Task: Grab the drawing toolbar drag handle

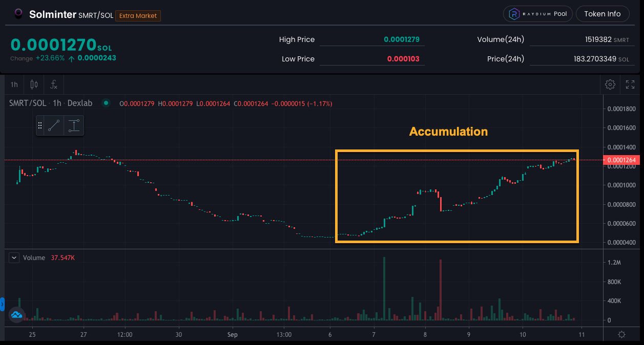Action: point(40,125)
